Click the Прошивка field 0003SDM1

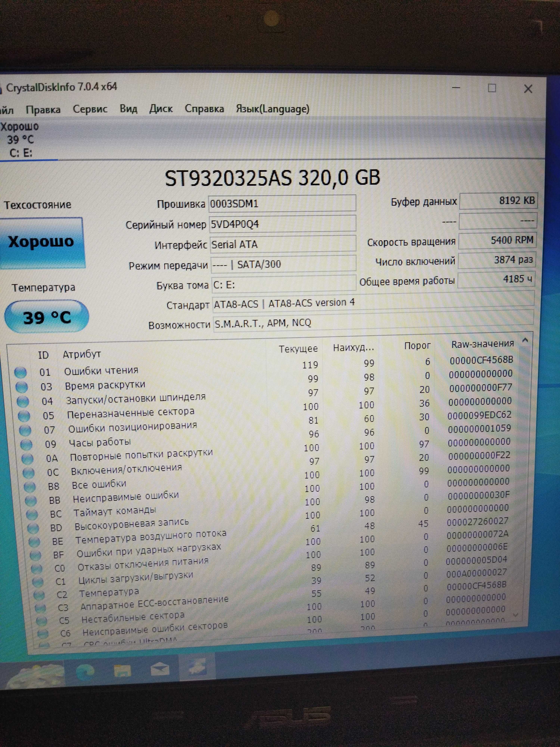282,203
